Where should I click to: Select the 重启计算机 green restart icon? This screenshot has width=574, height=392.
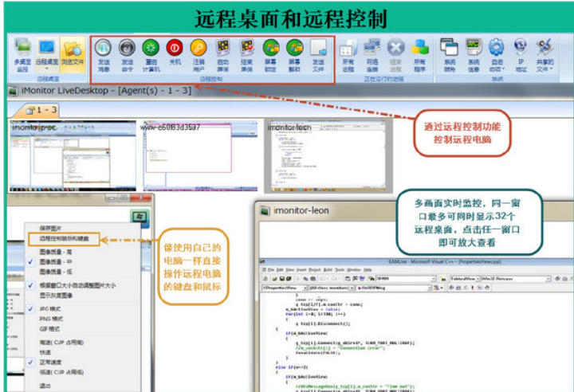pyautogui.click(x=150, y=49)
